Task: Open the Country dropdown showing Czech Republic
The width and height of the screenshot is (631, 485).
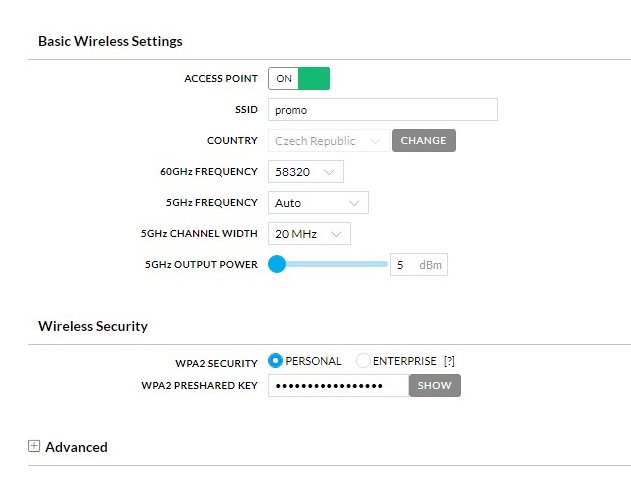Action: [x=328, y=141]
